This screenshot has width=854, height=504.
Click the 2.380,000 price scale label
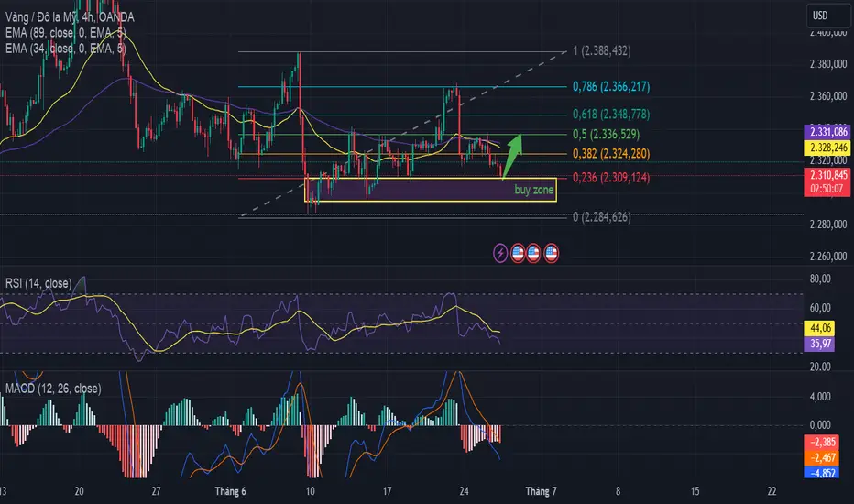coord(827,64)
